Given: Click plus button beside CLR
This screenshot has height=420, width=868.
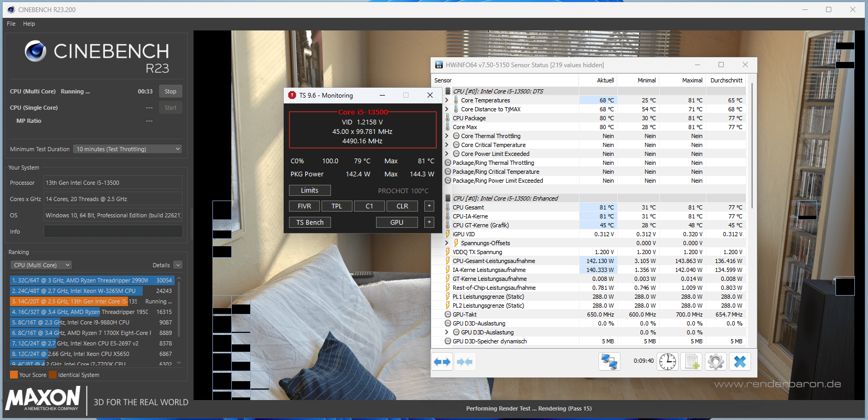Looking at the screenshot, I should [430, 206].
